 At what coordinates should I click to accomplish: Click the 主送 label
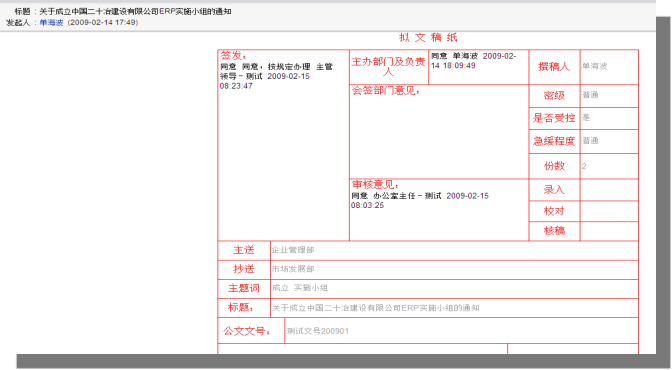pos(244,250)
